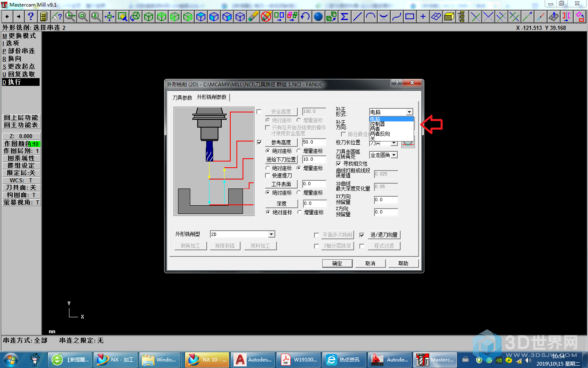
Task: Select 部份串连 in side menu
Action: (x=20, y=51)
